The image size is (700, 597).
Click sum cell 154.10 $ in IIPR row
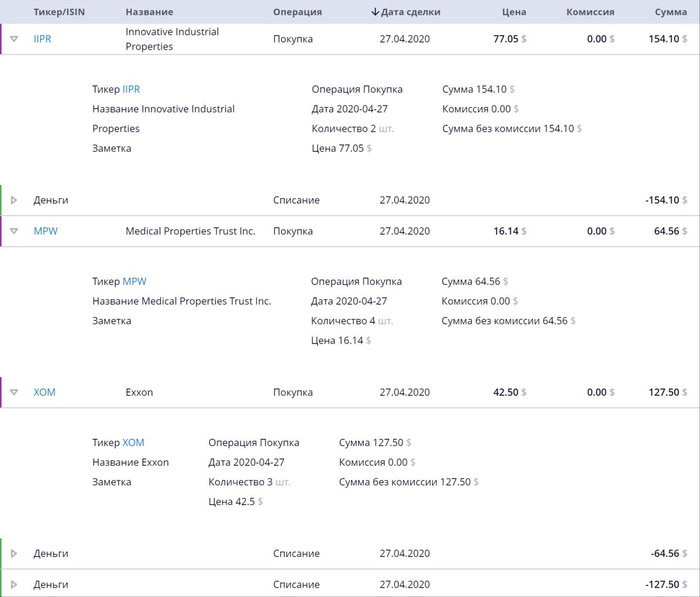[668, 39]
